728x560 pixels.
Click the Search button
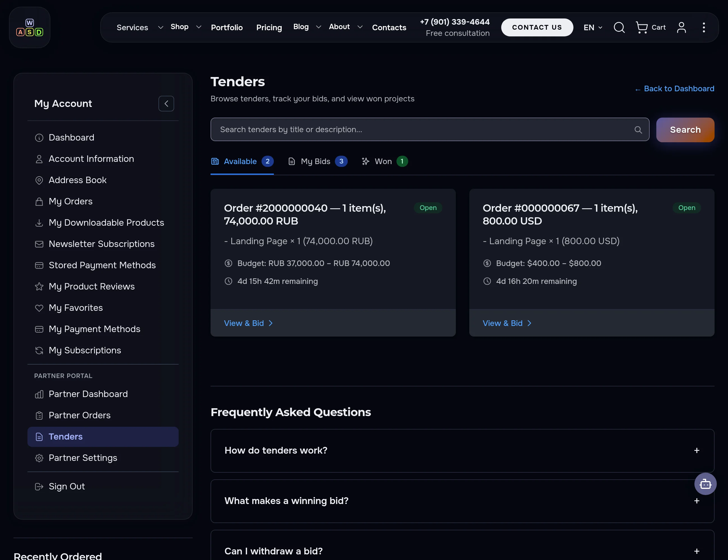(685, 130)
